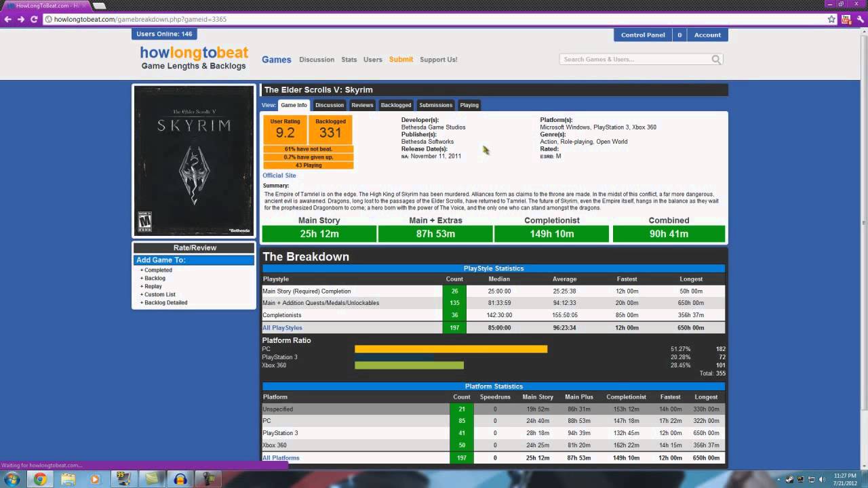The height and width of the screenshot is (488, 868).
Task: Open the Windows Start menu
Action: tap(12, 479)
